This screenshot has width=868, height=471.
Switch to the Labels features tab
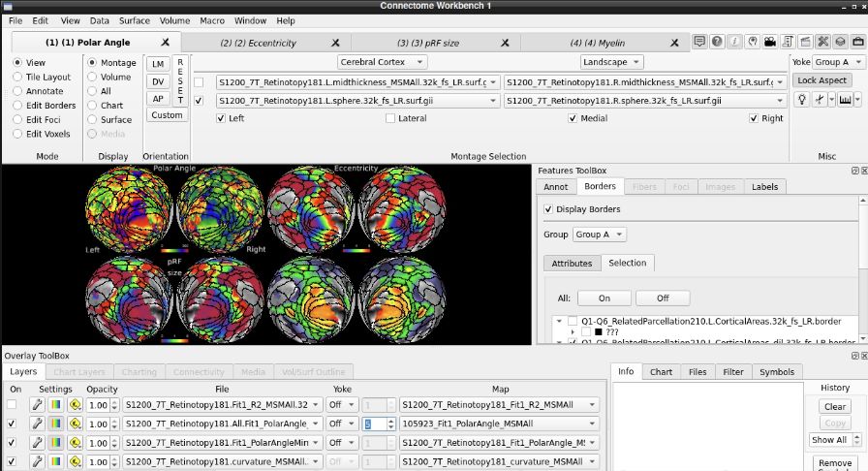pos(764,187)
